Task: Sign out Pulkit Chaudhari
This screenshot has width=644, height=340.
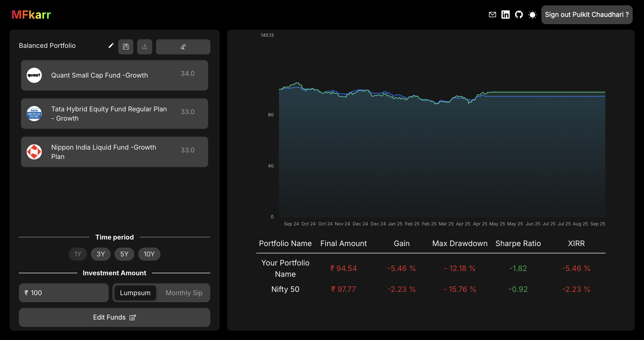Action: (x=587, y=15)
